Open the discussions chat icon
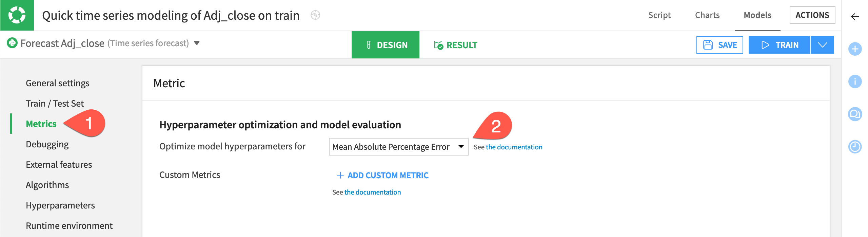The width and height of the screenshot is (868, 237). (855, 114)
